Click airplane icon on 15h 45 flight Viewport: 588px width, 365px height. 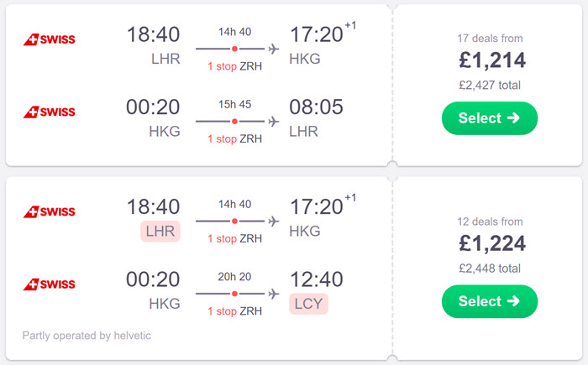[x=274, y=122]
